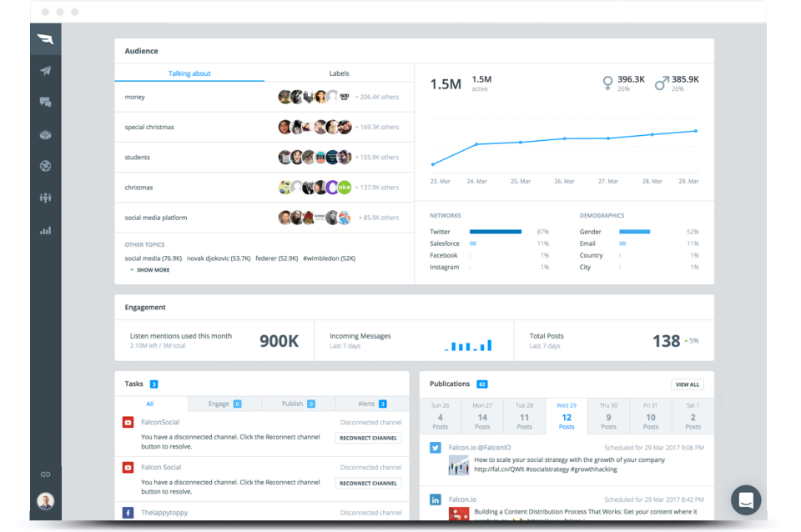The width and height of the screenshot is (801, 532).
Task: Switch to the Labels tab
Action: [339, 73]
